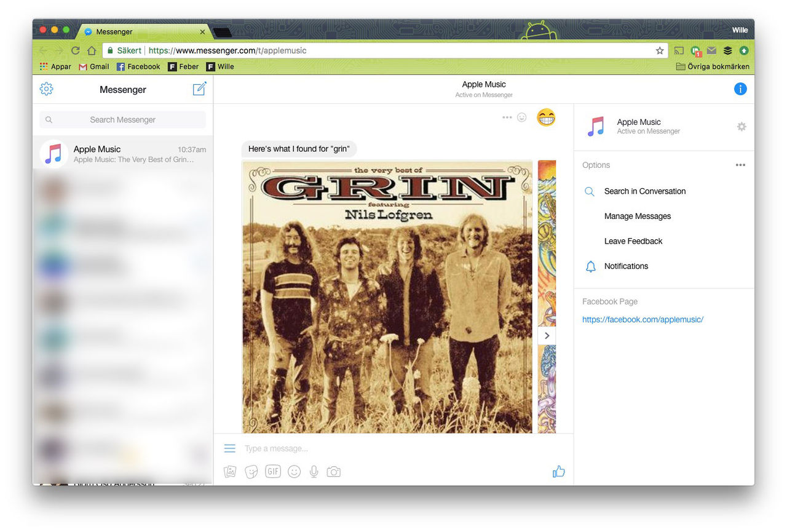Attach a photo or file
The image size is (787, 532).
(230, 472)
